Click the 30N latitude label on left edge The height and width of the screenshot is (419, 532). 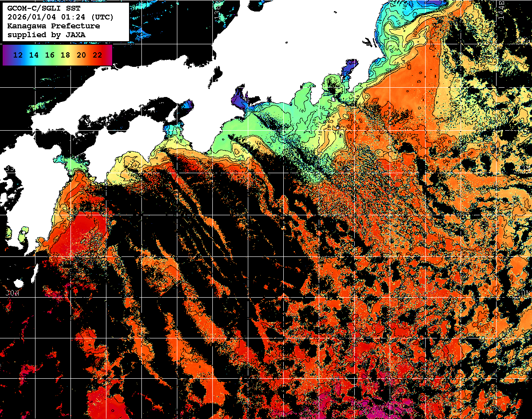click(x=12, y=294)
